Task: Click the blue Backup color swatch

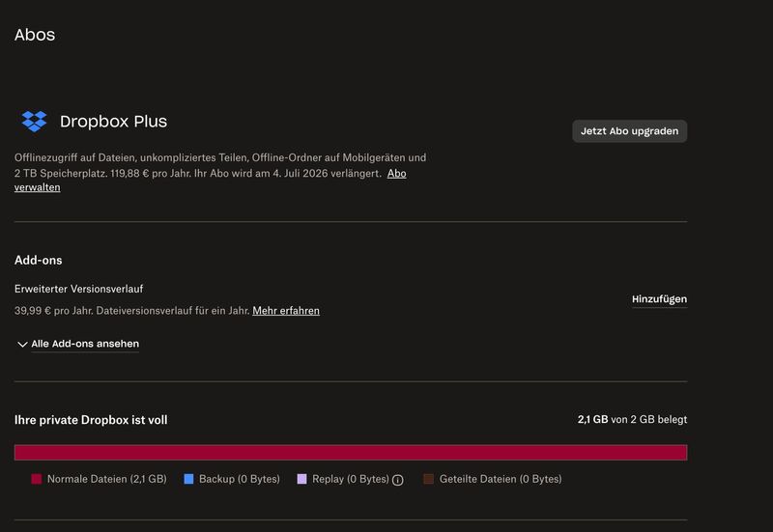Action: click(x=189, y=479)
